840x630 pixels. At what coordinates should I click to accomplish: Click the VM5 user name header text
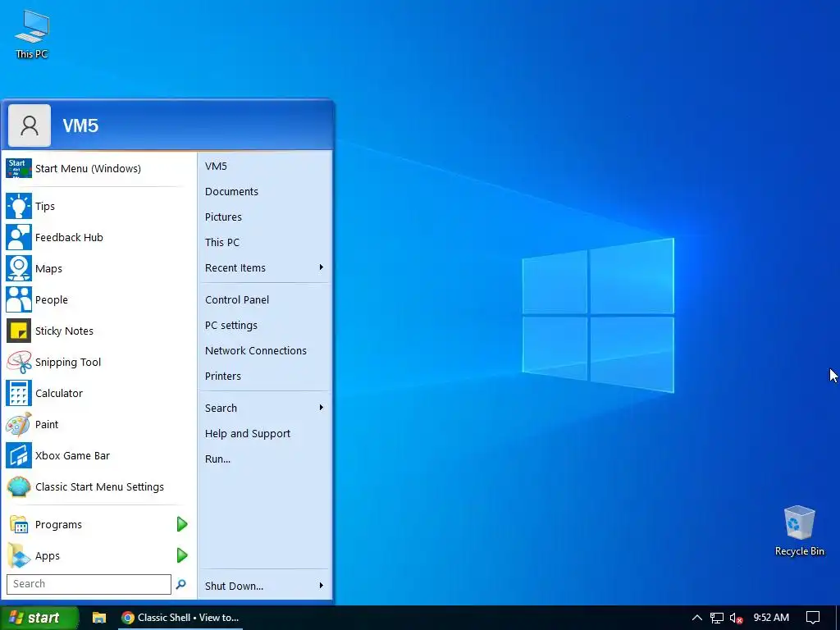[81, 126]
